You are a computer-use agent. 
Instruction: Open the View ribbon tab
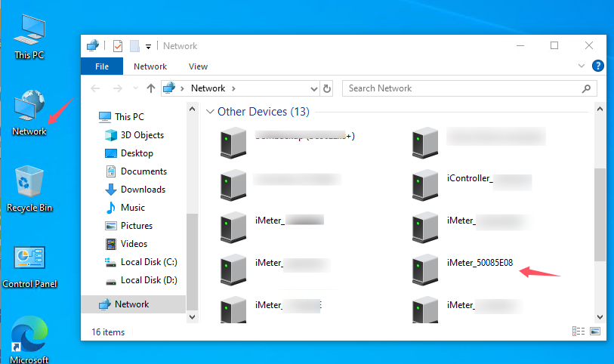pyautogui.click(x=198, y=66)
